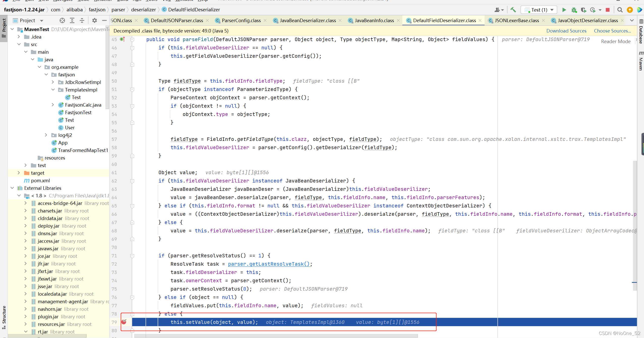Click the Debug bug icon
Viewport: 644px width, 338px height.
coord(574,10)
